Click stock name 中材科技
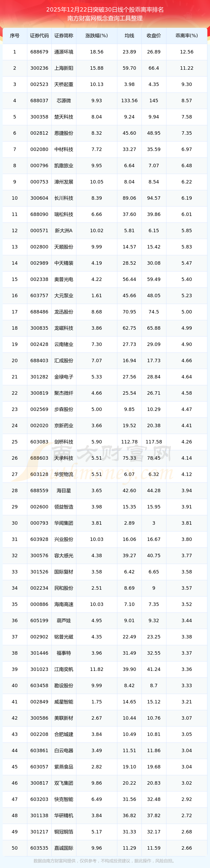 point(64,149)
